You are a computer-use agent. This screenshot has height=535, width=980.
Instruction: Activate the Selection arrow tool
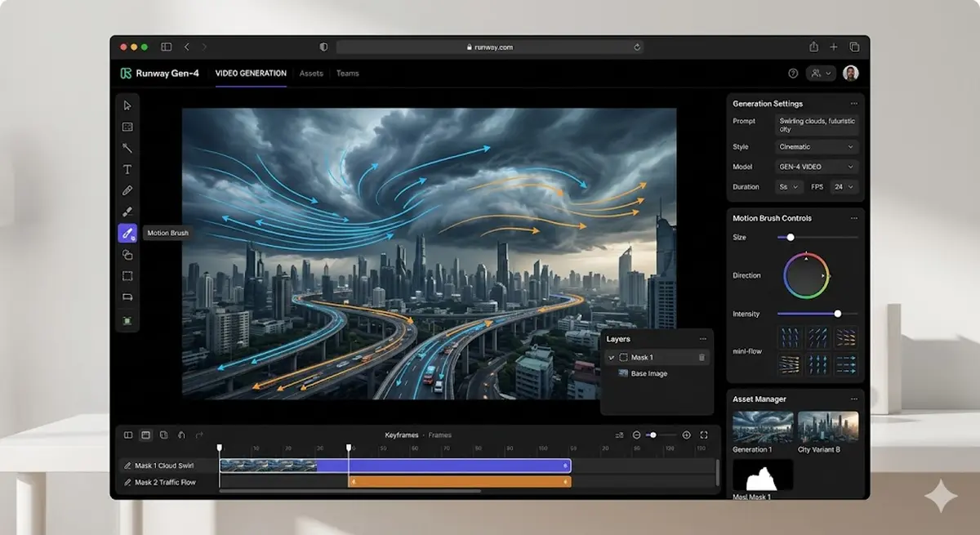click(x=127, y=105)
